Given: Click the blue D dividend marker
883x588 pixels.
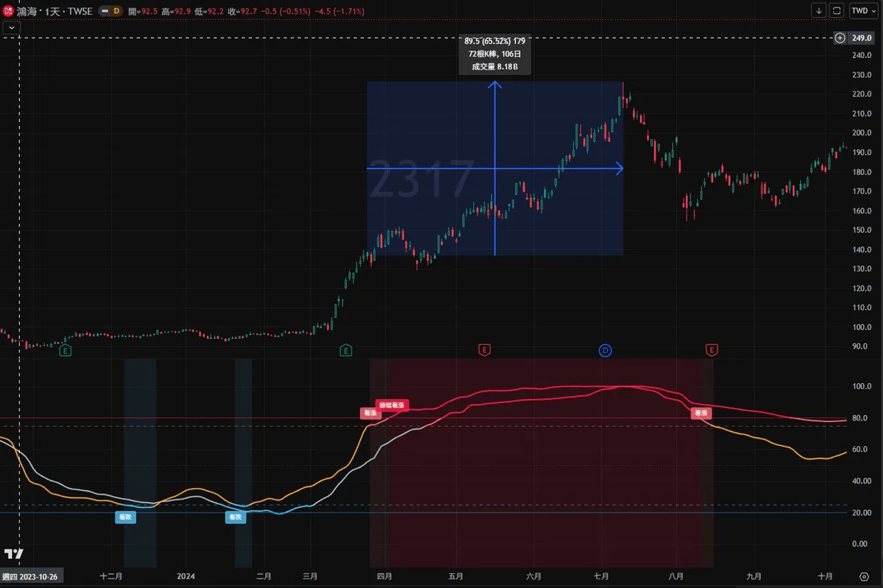Looking at the screenshot, I should click(605, 351).
